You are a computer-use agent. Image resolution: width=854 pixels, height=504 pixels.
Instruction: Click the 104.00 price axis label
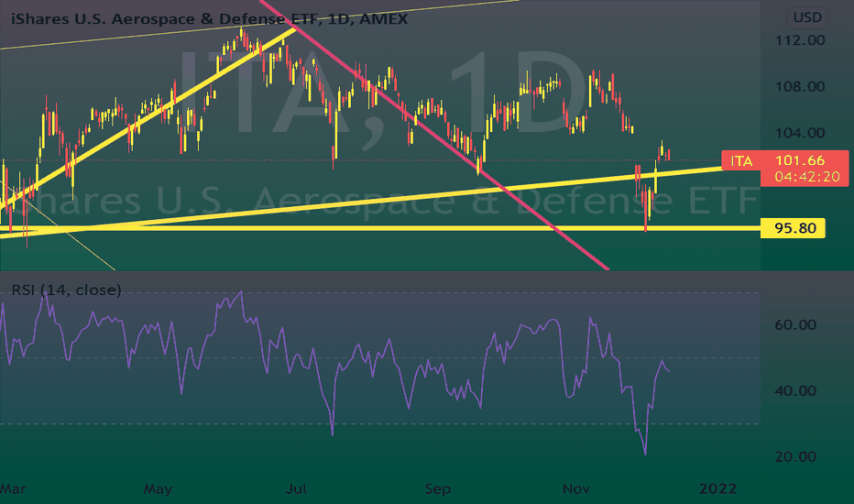(800, 133)
